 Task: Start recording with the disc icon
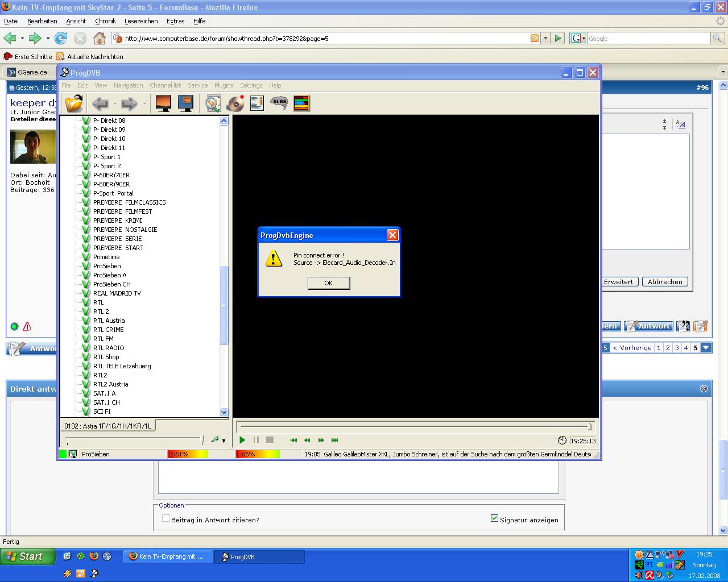(x=235, y=103)
